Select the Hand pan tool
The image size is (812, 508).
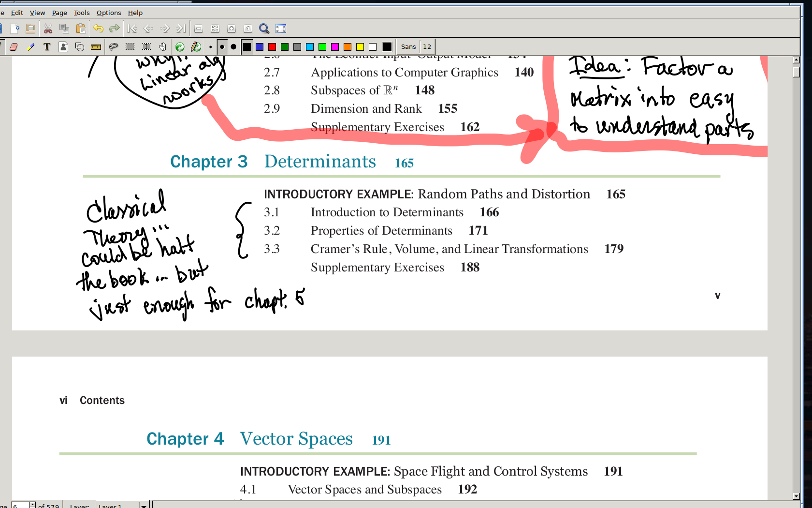[x=163, y=47]
